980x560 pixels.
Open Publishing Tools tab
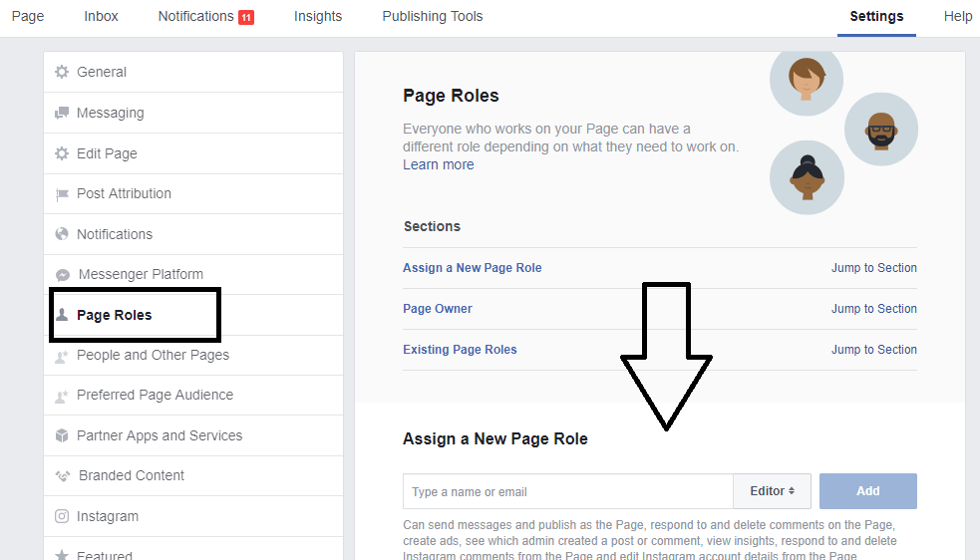click(432, 16)
